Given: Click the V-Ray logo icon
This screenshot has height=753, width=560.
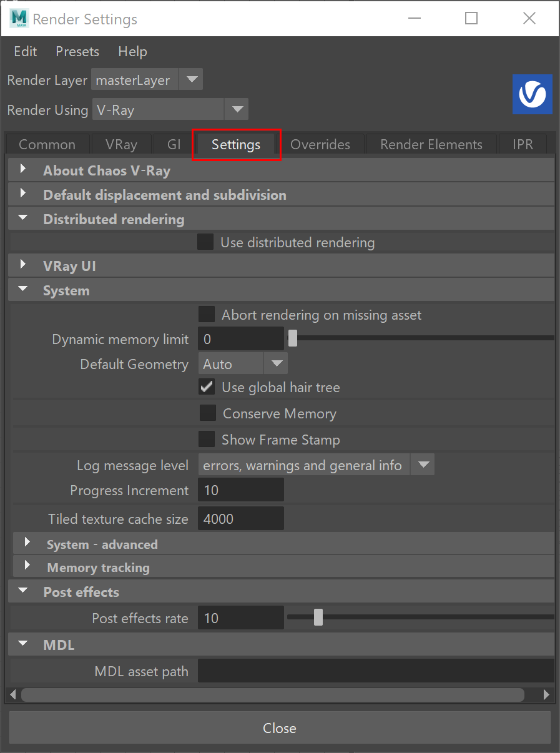Looking at the screenshot, I should tap(533, 94).
